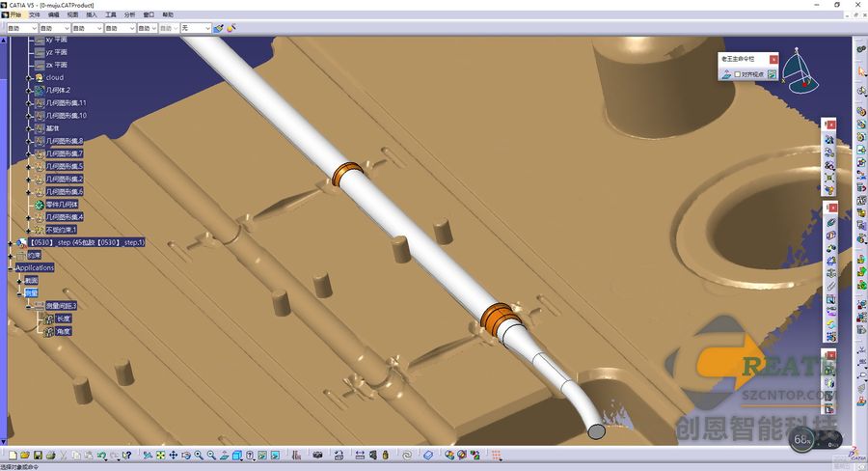Click the zoom-in magnifier icon

(199, 455)
